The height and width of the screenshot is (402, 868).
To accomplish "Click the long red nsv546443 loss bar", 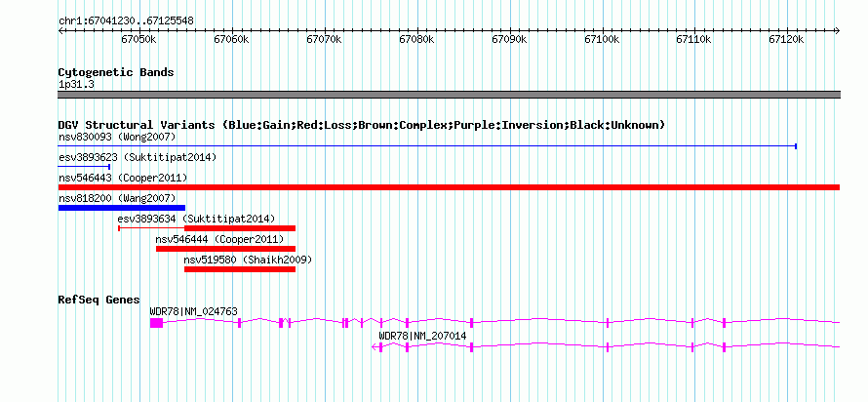I will [449, 187].
